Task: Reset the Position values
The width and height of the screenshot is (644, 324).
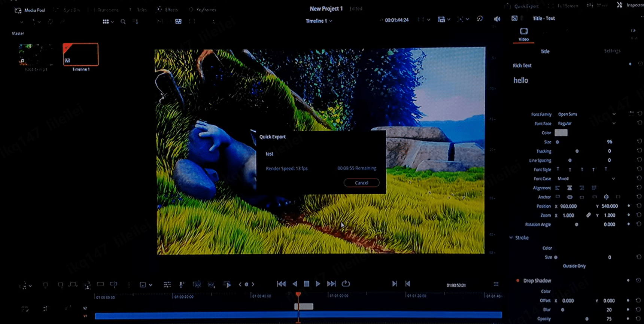Action: click(639, 206)
